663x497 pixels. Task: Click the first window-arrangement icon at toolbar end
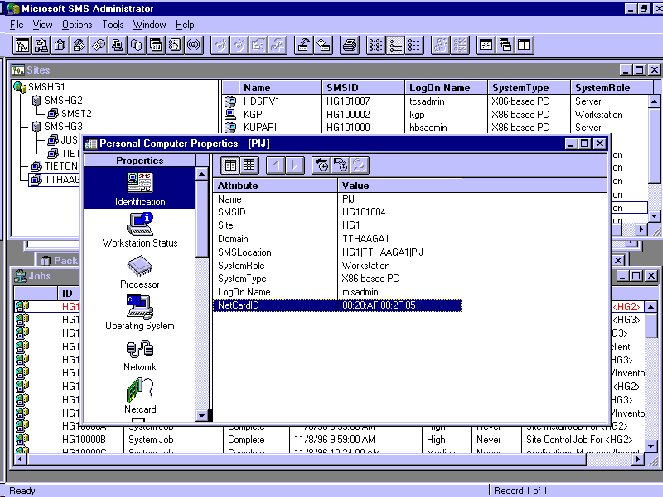[486, 45]
